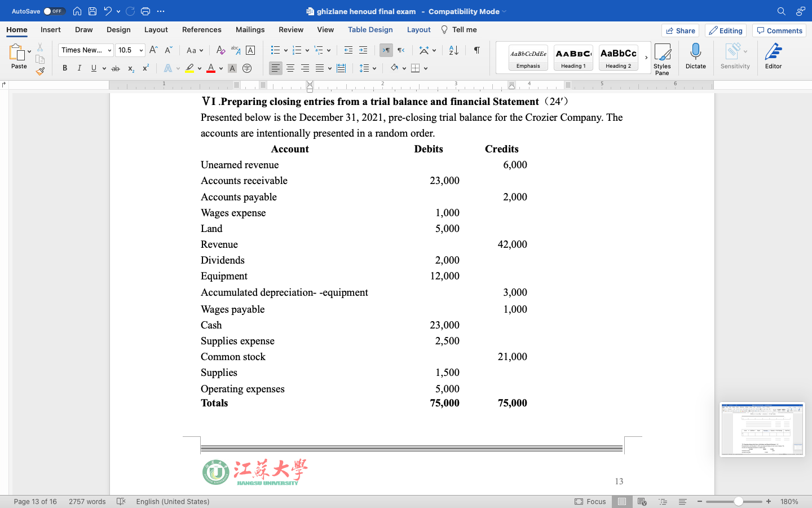
Task: Expand the line spacing options
Action: [374, 68]
